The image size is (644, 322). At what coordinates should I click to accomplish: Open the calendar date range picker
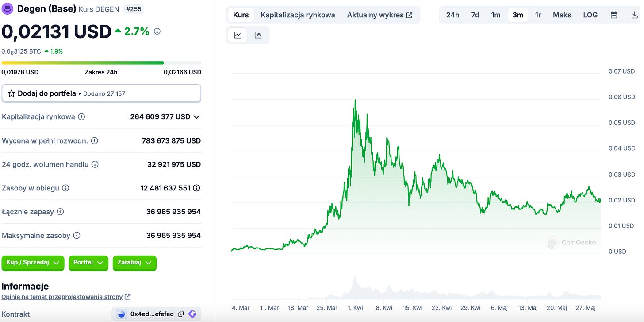pyautogui.click(x=614, y=15)
